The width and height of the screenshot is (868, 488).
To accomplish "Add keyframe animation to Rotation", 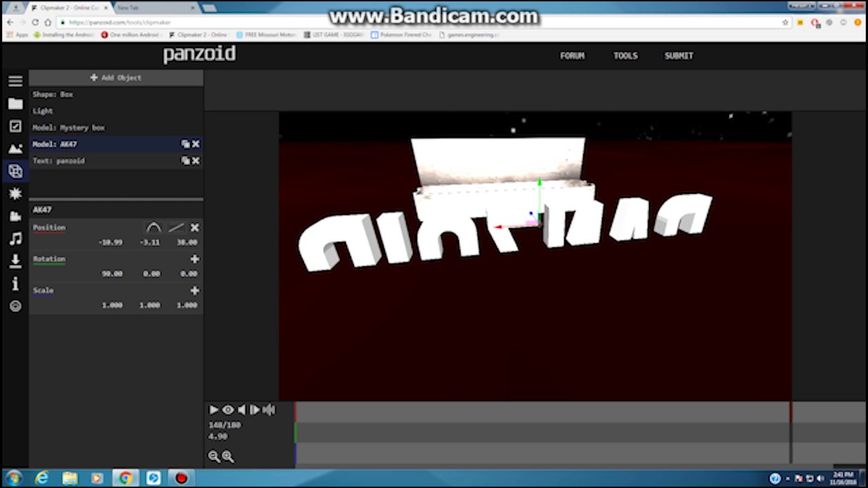I will 195,259.
